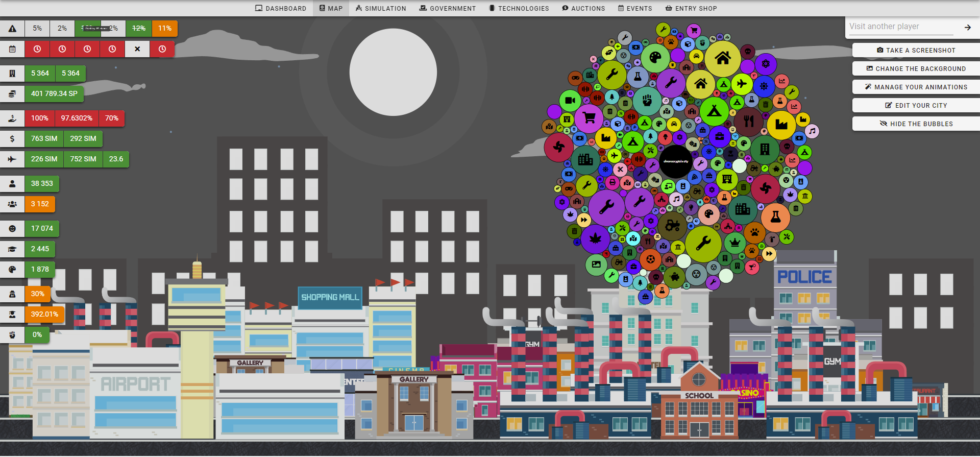Click the large purple shopping cart bubble
The image size is (980, 457).
click(x=589, y=118)
